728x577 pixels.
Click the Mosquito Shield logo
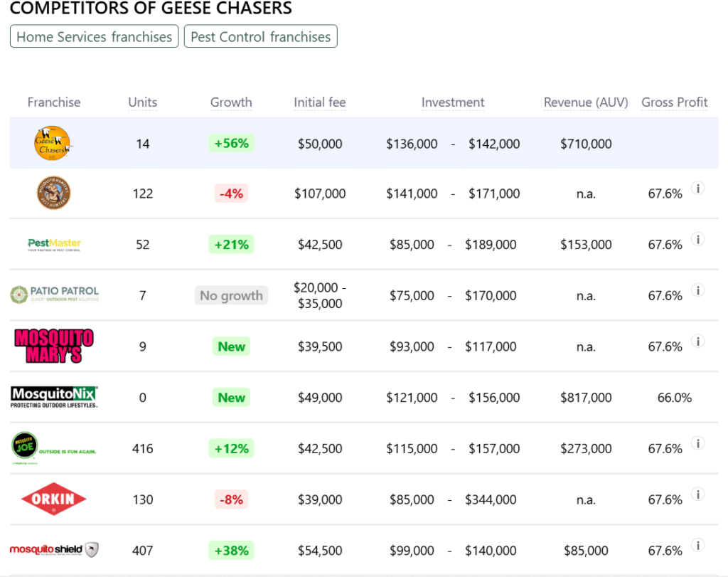tap(54, 549)
